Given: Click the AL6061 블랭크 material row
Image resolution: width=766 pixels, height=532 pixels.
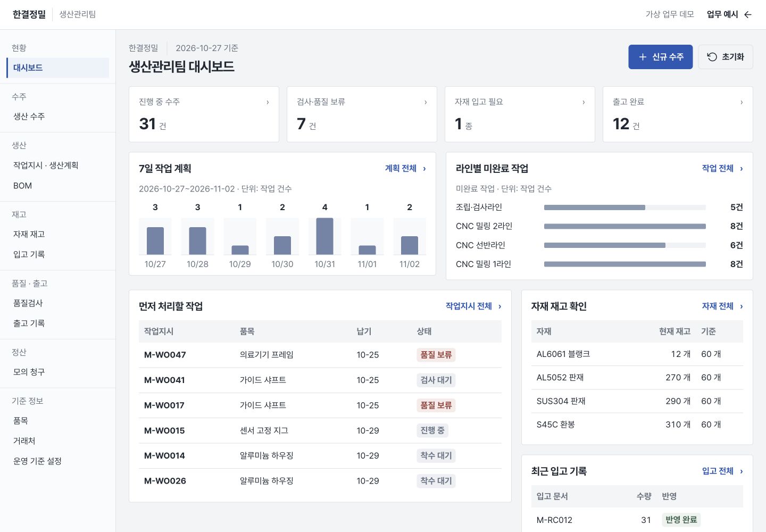Looking at the screenshot, I should pyautogui.click(x=637, y=354).
